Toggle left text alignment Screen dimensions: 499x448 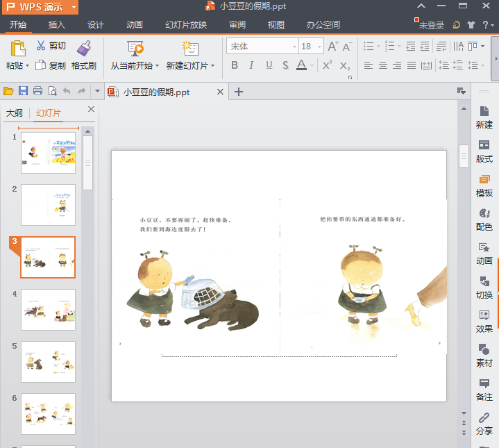pyautogui.click(x=369, y=65)
